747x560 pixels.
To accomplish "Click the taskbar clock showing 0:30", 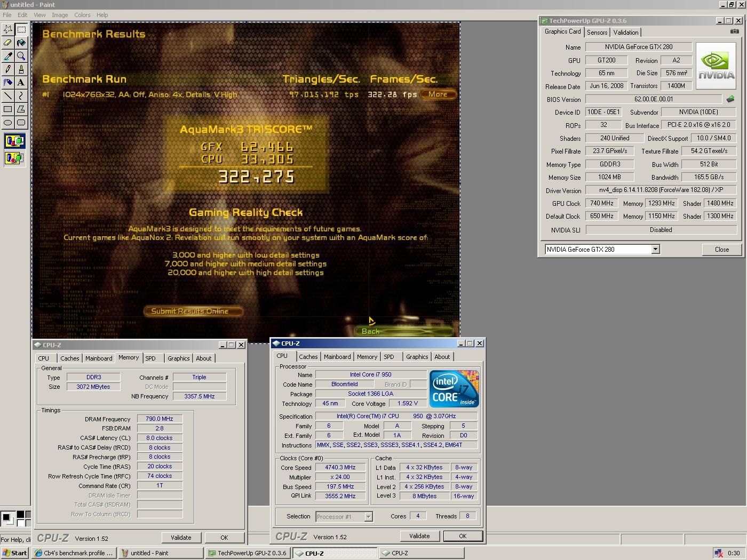I will coord(734,553).
